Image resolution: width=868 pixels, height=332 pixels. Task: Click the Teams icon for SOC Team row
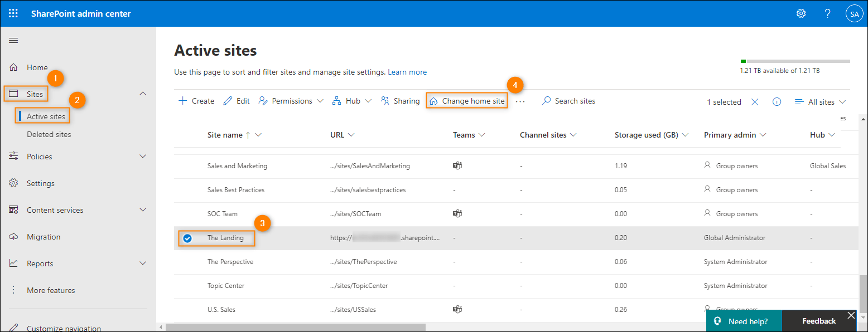pos(457,213)
